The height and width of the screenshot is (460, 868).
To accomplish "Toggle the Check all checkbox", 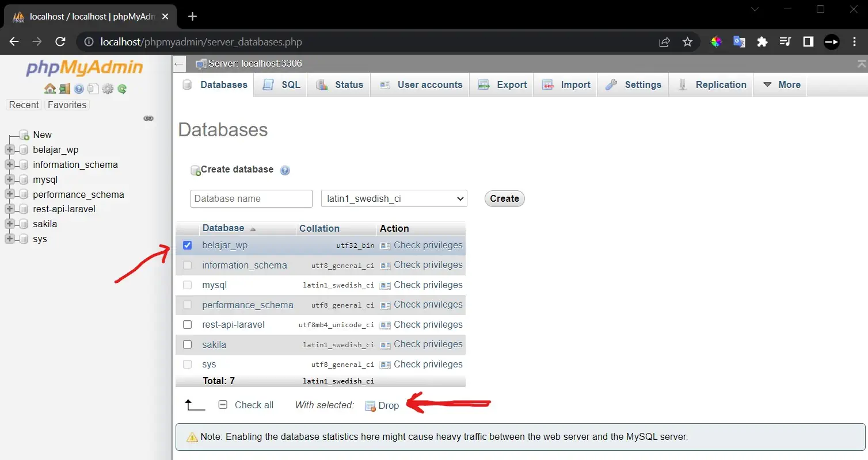I will coord(223,405).
